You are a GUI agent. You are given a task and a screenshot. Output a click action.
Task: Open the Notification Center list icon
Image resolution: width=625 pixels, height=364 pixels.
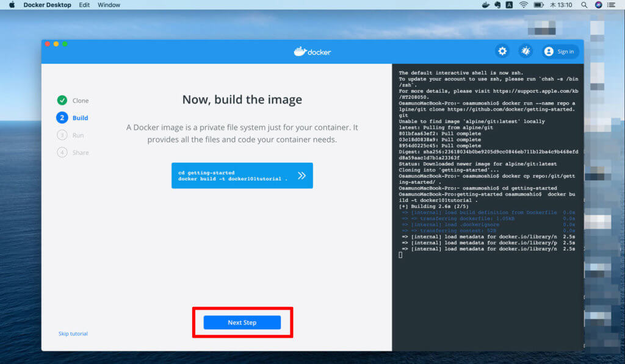tap(613, 5)
